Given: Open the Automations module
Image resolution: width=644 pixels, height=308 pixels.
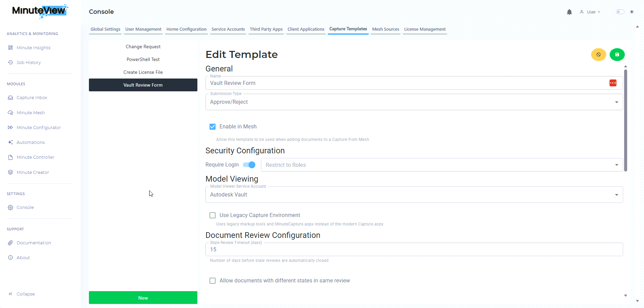Looking at the screenshot, I should tap(30, 142).
